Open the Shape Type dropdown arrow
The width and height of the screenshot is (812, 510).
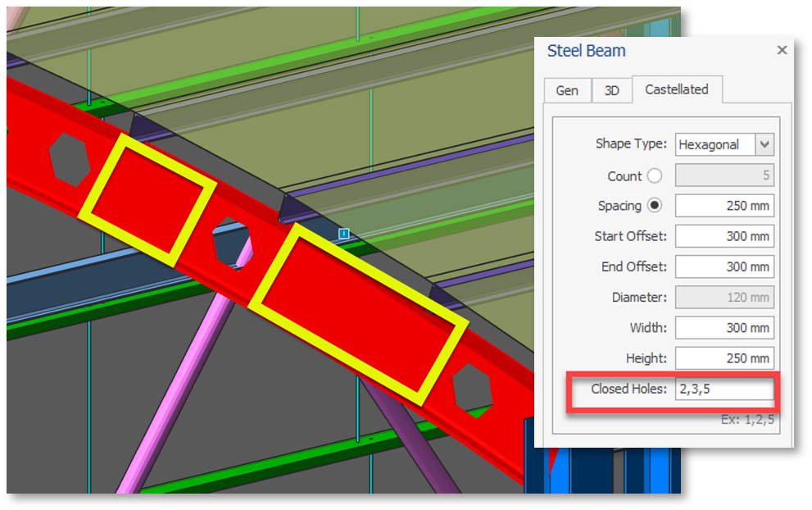764,145
